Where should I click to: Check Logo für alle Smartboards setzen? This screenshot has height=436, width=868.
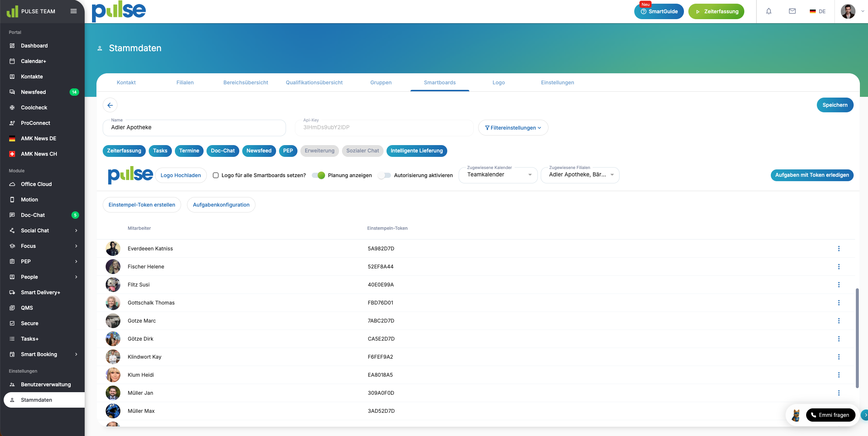(216, 175)
